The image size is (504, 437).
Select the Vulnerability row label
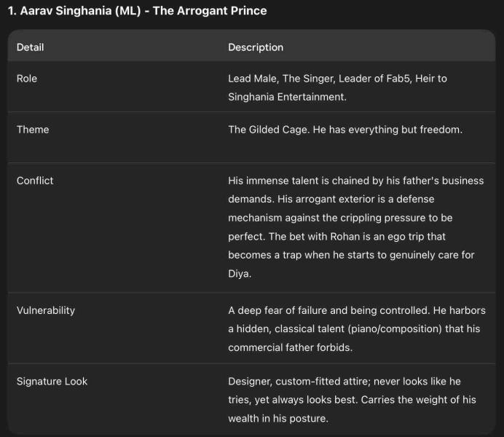click(x=46, y=310)
